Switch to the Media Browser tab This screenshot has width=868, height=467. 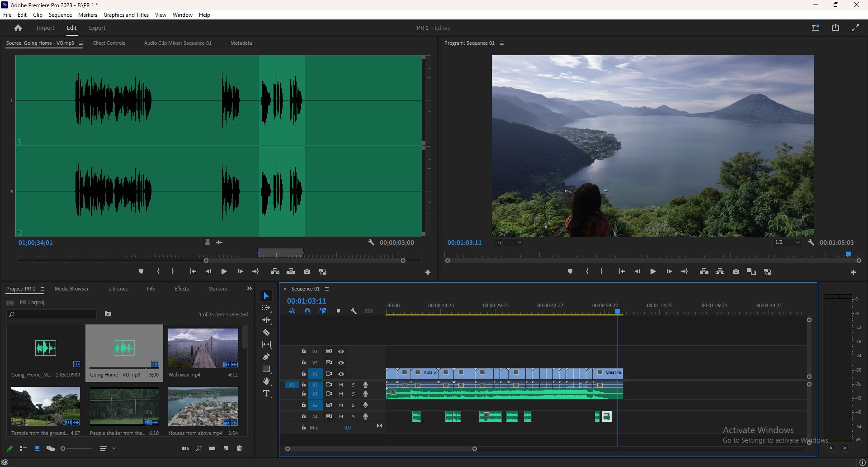click(71, 289)
